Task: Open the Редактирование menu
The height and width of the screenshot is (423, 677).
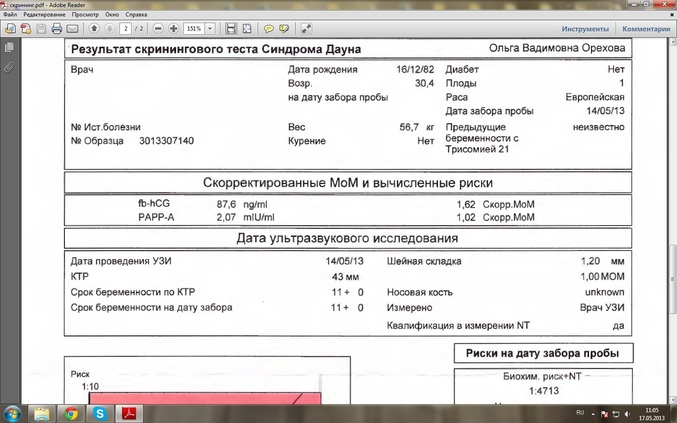Action: pyautogui.click(x=43, y=16)
